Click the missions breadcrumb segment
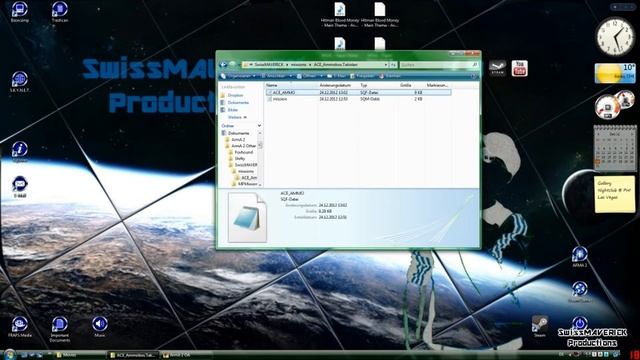This screenshot has height=360, width=640. (x=298, y=64)
